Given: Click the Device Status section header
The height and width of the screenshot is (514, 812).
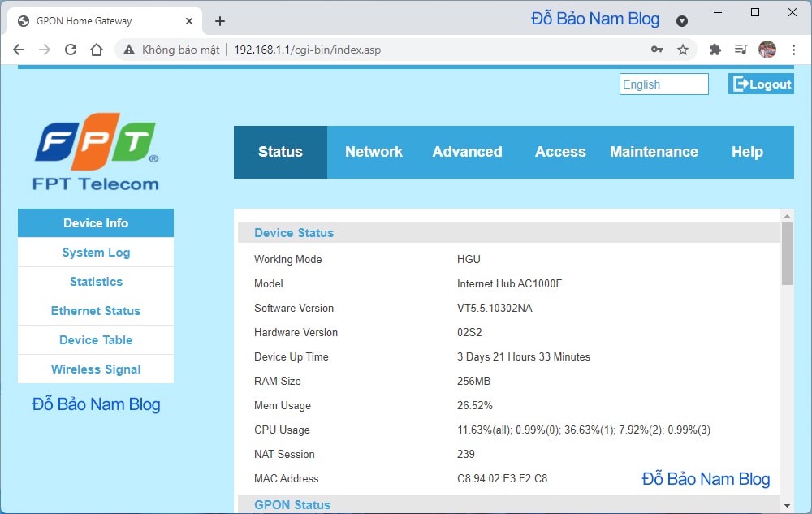Looking at the screenshot, I should click(x=509, y=233).
